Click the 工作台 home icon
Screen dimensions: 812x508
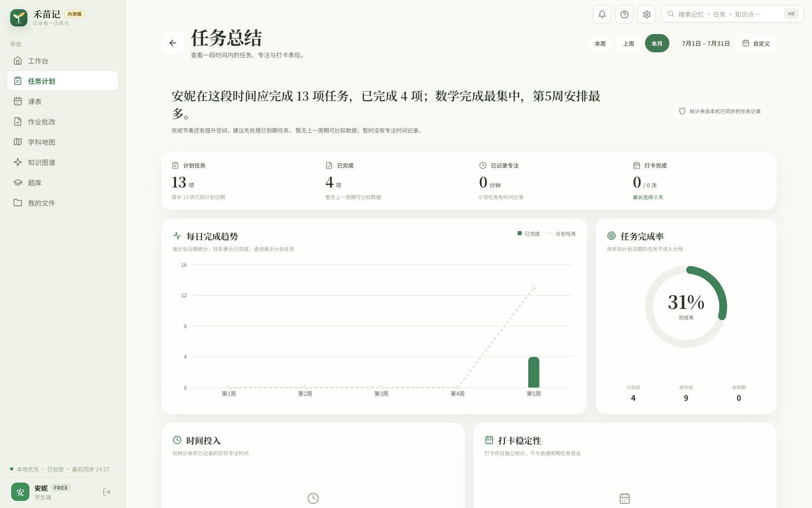point(18,60)
